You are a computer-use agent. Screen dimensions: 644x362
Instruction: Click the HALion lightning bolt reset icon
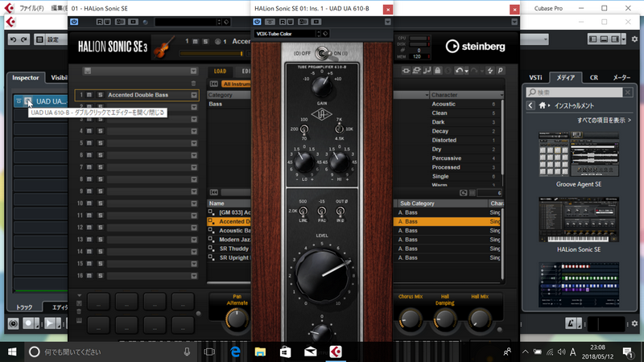pyautogui.click(x=490, y=71)
